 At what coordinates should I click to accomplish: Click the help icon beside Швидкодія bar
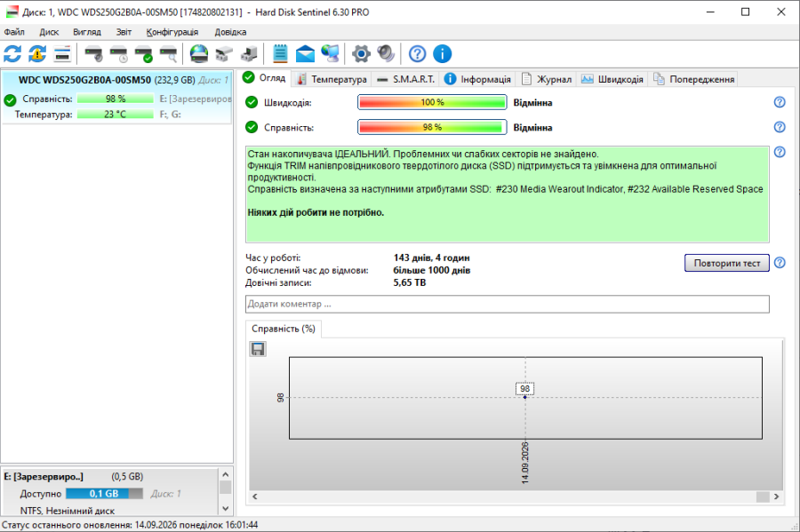[780, 102]
